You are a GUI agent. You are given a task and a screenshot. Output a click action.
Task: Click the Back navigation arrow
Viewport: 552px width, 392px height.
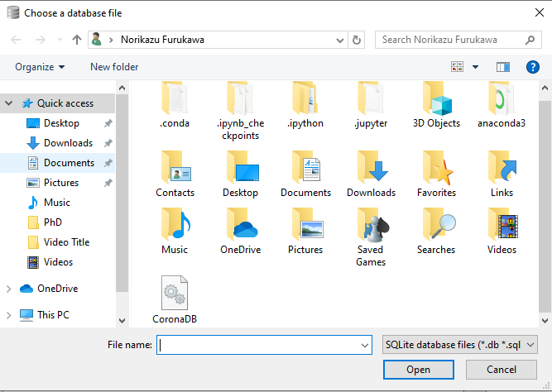[16, 40]
